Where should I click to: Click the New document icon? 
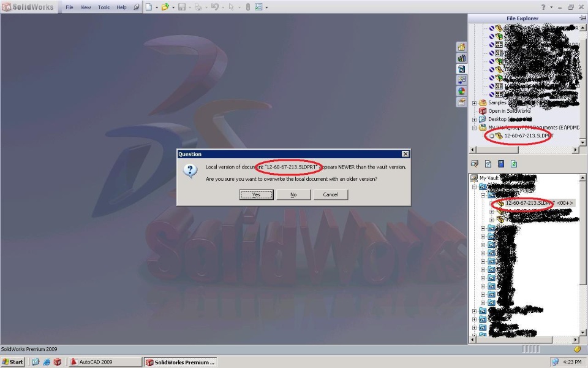[149, 7]
